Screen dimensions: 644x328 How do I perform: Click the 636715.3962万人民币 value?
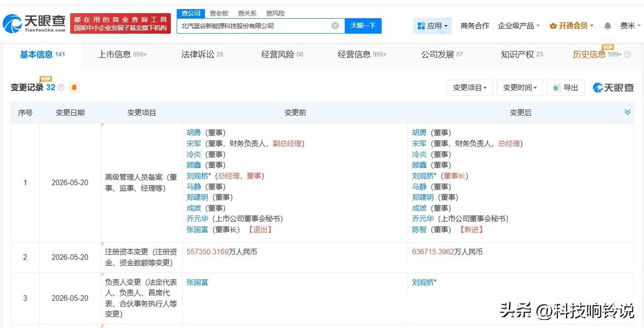click(x=447, y=252)
